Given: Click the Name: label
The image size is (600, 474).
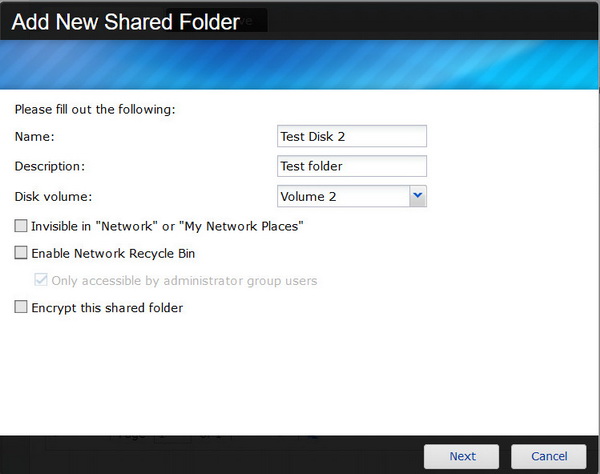Looking at the screenshot, I should coord(35,136).
